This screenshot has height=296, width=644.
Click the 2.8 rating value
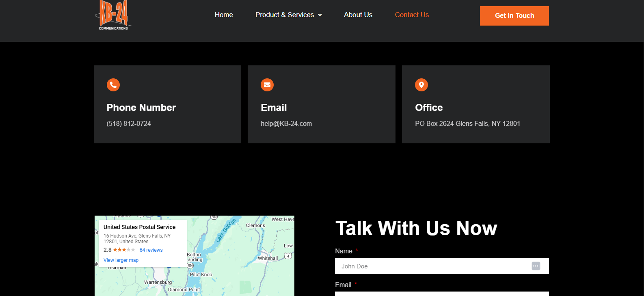coord(107,250)
